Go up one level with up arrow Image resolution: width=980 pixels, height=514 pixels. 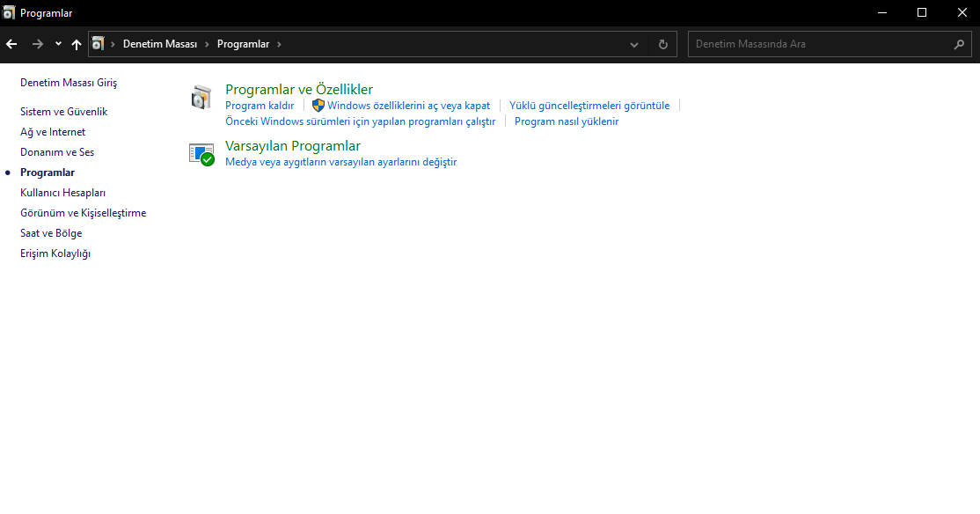pyautogui.click(x=77, y=44)
